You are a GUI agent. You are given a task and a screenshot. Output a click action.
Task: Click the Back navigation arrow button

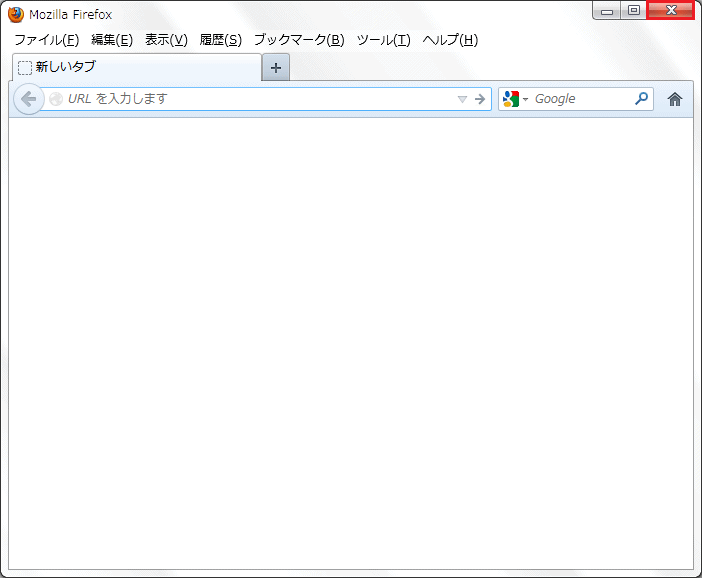[x=28, y=99]
